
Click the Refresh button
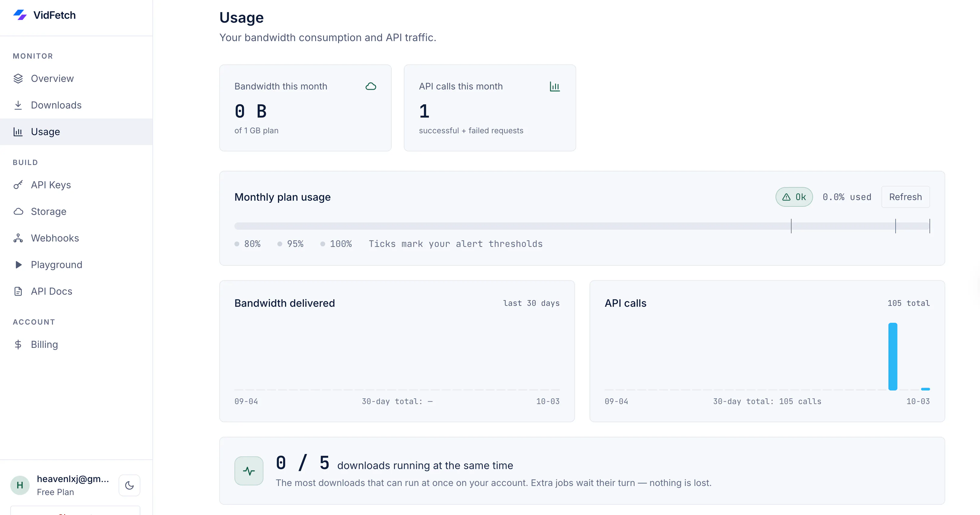click(905, 197)
